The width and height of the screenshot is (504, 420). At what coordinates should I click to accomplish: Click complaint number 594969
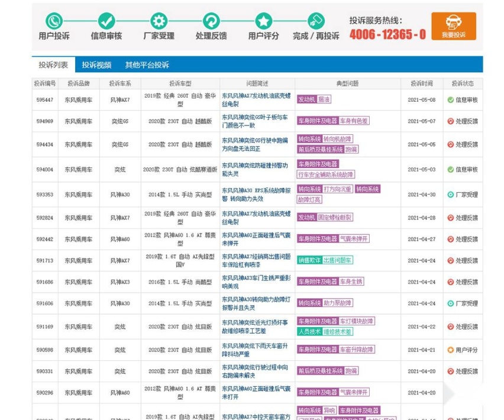(x=45, y=121)
